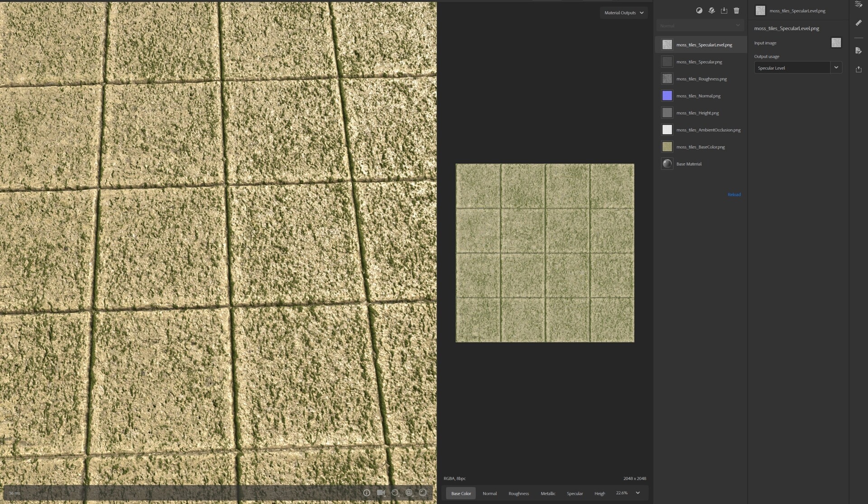Screen dimensions: 868x504
Task: Click the trash delete layer icon
Action: pos(736,10)
